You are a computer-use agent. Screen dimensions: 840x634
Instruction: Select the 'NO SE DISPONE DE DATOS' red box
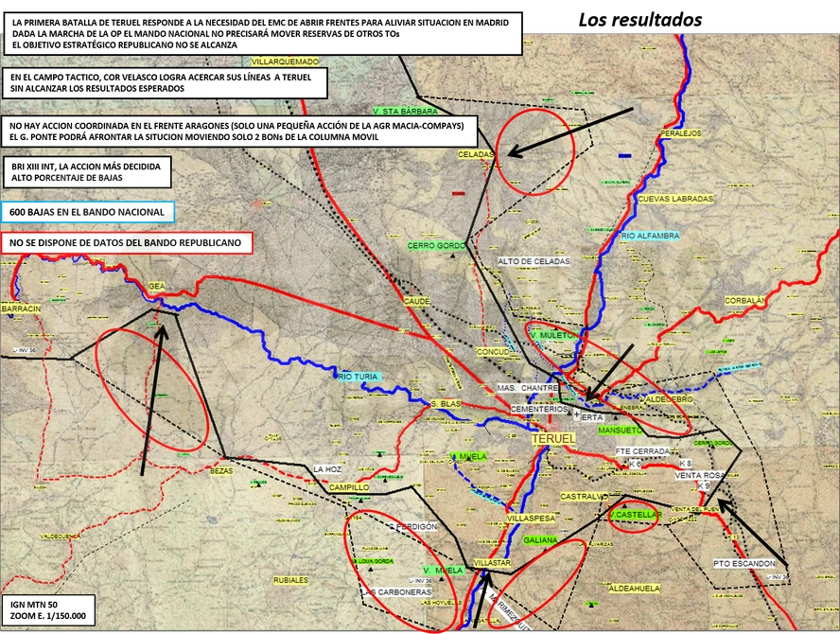pos(126,243)
